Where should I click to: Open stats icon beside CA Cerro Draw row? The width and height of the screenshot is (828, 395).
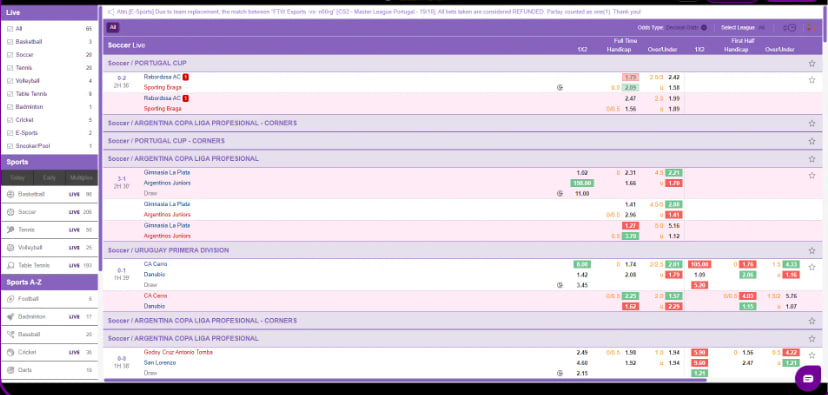[559, 285]
